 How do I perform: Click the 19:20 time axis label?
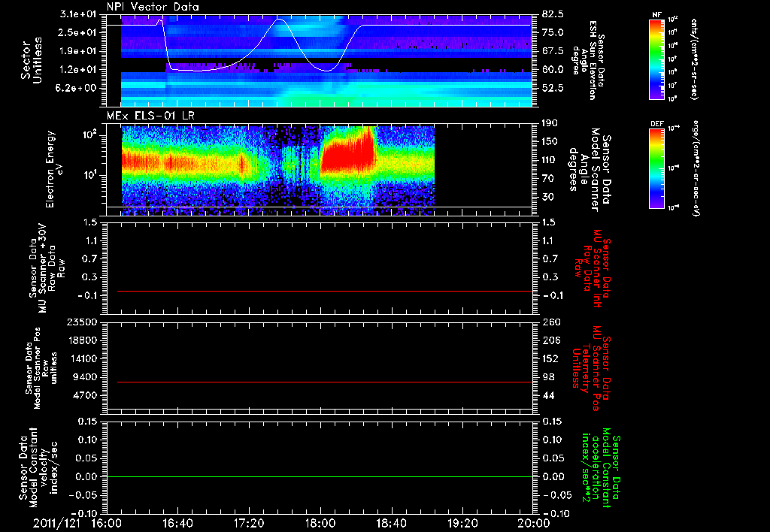(x=462, y=524)
